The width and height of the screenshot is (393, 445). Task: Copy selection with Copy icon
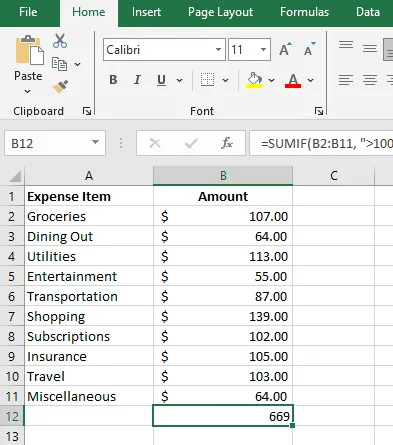pyautogui.click(x=59, y=64)
